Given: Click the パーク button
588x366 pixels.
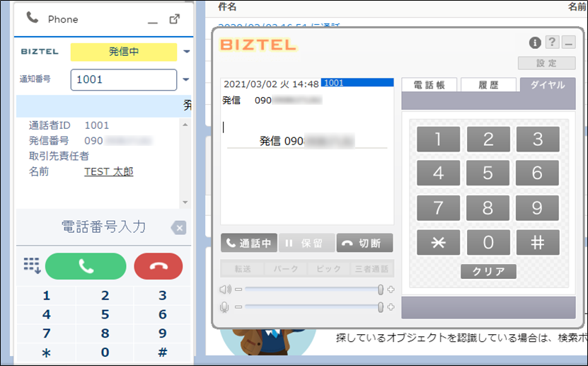Looking at the screenshot, I should pyautogui.click(x=285, y=268).
